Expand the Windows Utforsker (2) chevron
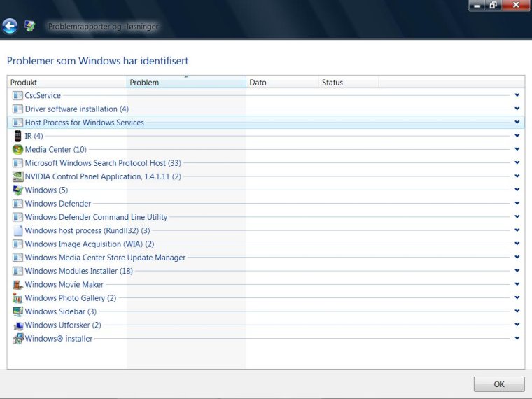532x399 pixels. click(517, 325)
